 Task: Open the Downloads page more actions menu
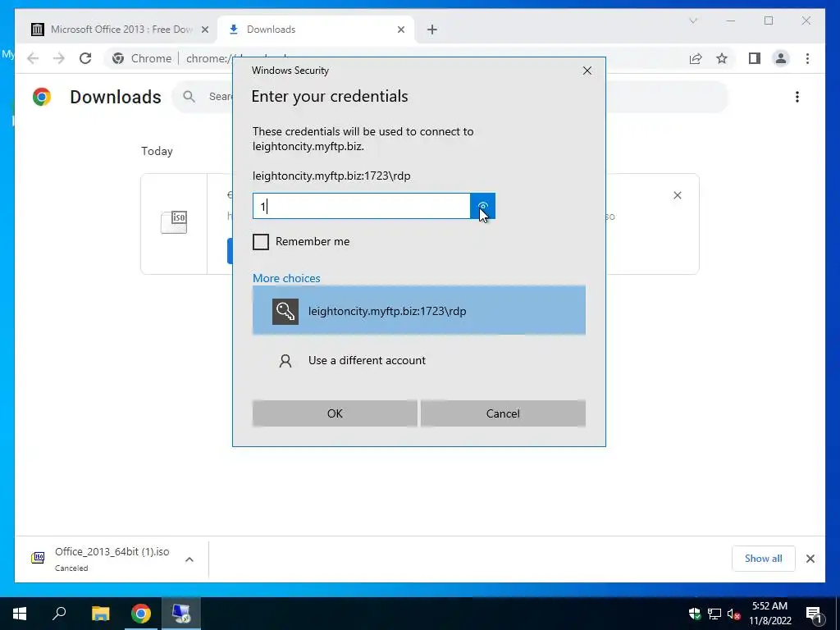tap(797, 97)
